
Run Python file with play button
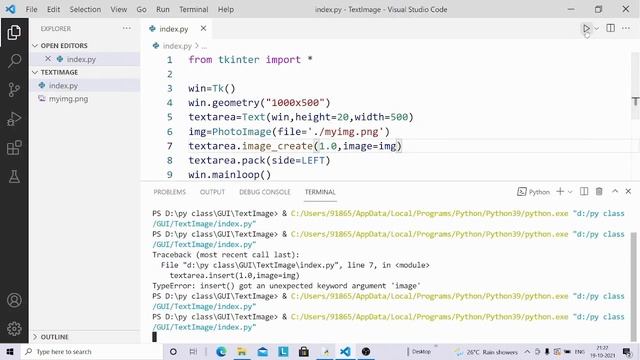pyautogui.click(x=586, y=28)
